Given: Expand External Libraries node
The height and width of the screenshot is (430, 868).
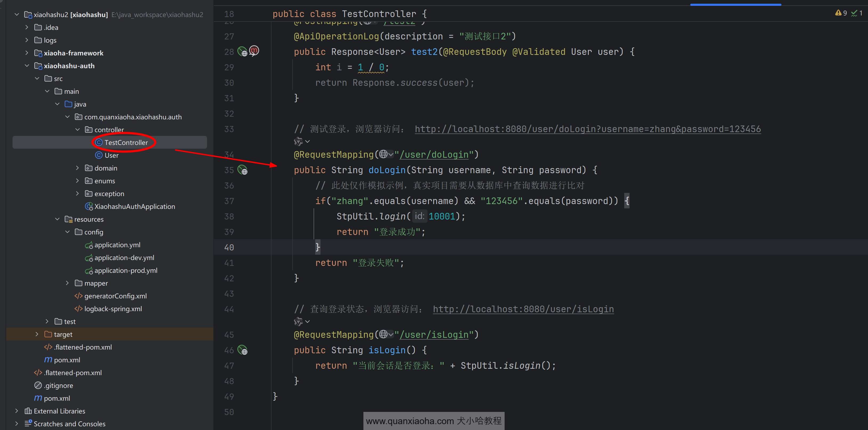Looking at the screenshot, I should click(x=17, y=411).
